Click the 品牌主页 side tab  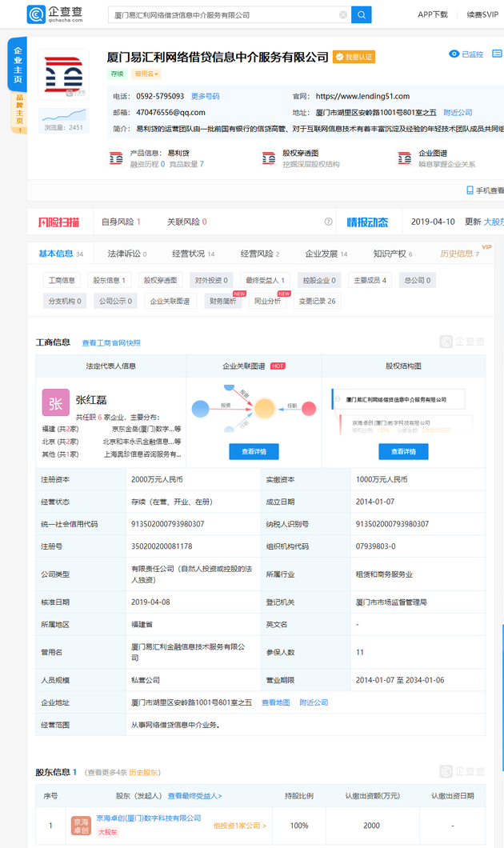(19, 112)
